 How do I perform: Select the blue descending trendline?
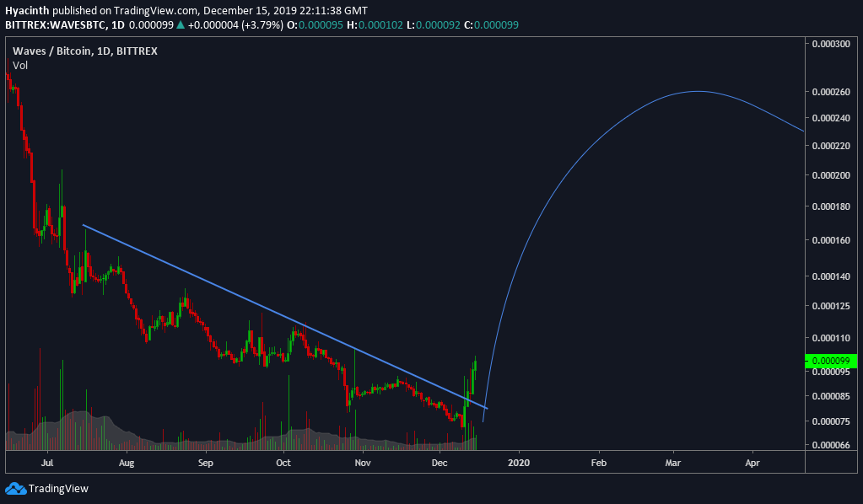285,317
